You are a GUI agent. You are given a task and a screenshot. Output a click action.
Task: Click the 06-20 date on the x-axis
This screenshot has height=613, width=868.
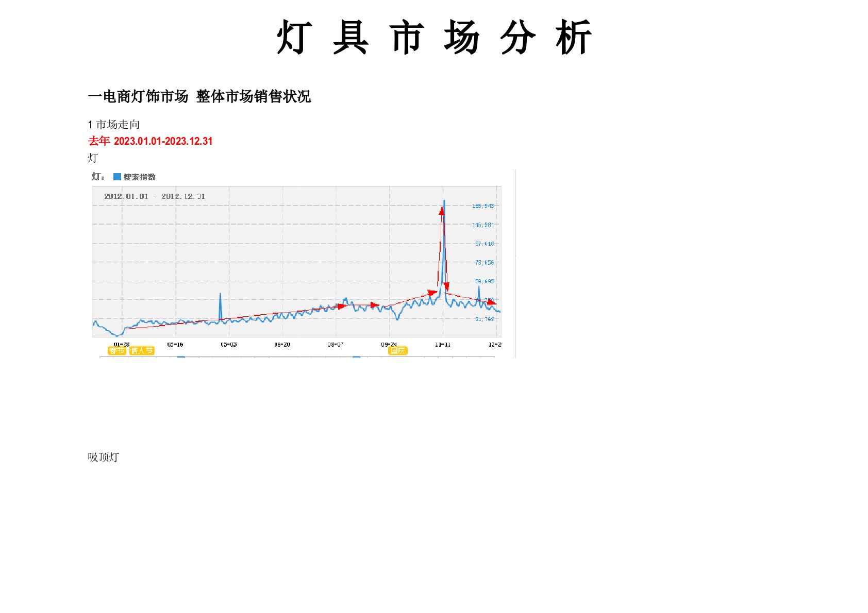(282, 344)
